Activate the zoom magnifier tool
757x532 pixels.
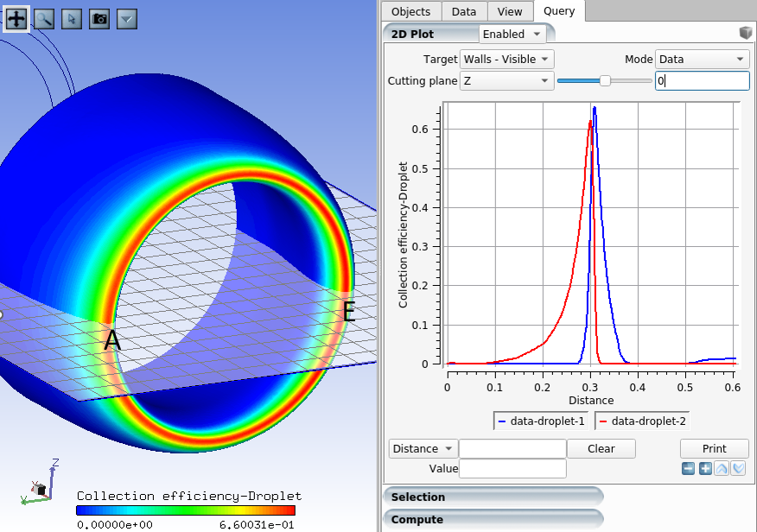tap(44, 18)
